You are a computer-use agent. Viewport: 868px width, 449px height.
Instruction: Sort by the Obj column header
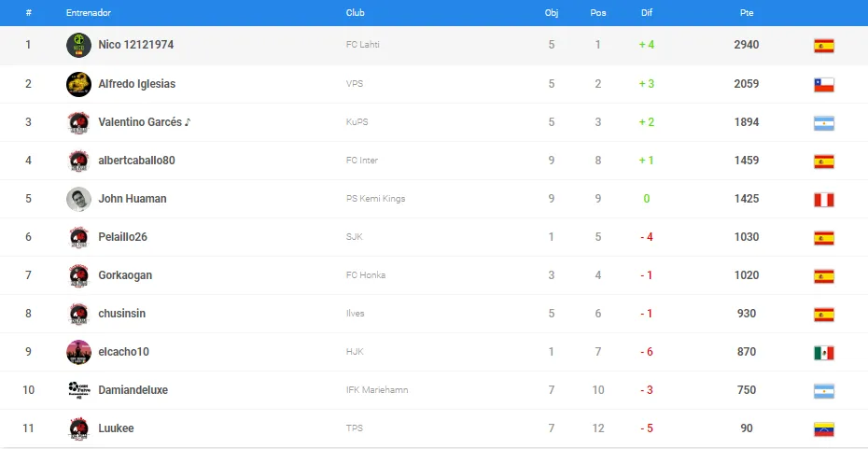552,13
